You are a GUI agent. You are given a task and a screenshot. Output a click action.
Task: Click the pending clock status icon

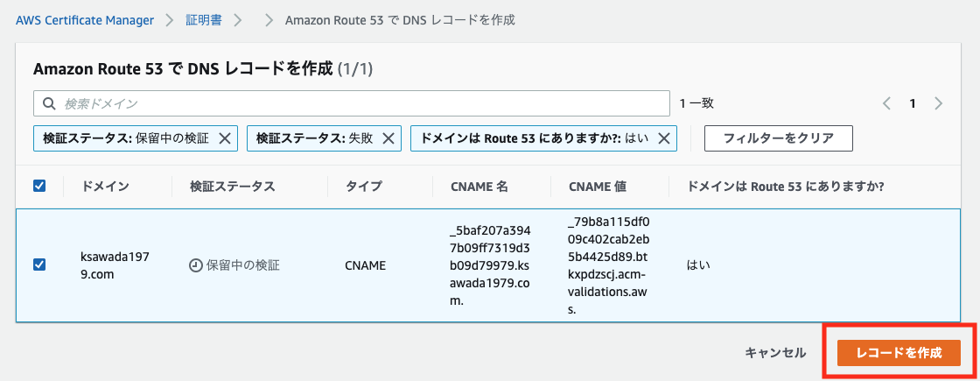click(x=196, y=265)
